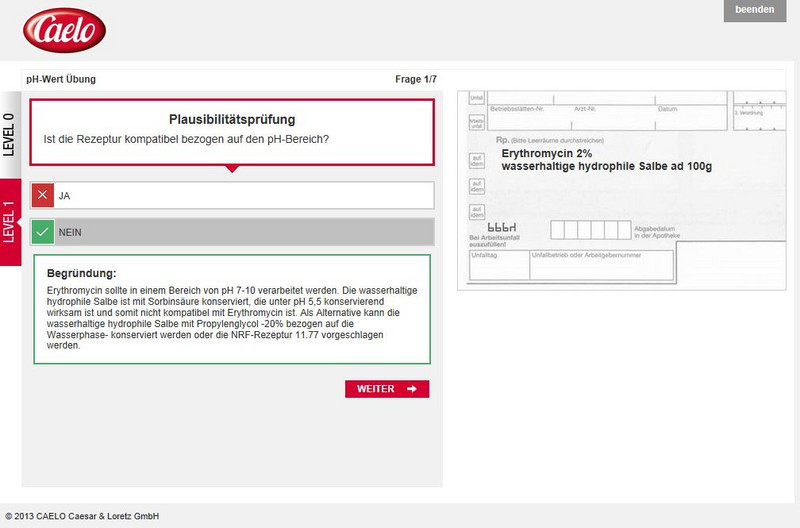
Task: Check the third 'aut idem' box on prescription
Action: [x=478, y=211]
